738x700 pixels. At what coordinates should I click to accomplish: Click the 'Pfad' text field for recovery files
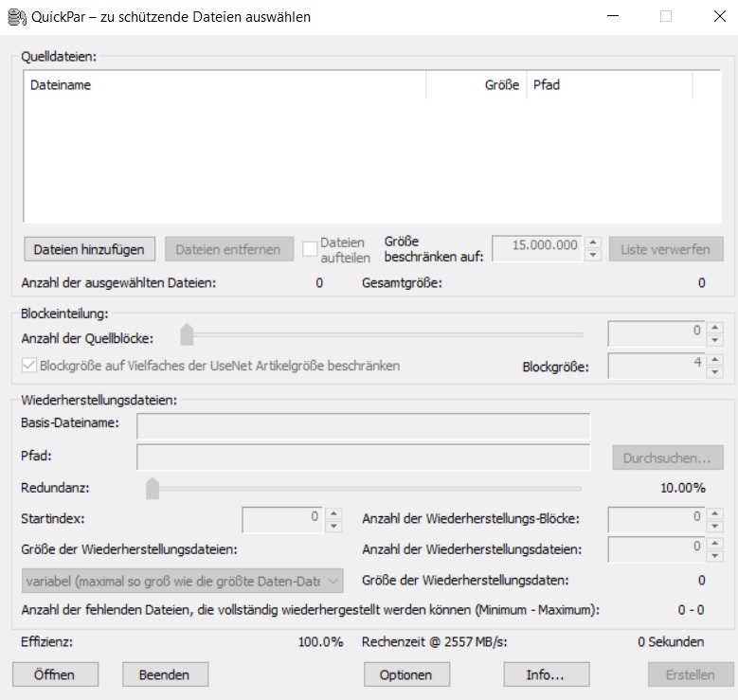pos(364,457)
